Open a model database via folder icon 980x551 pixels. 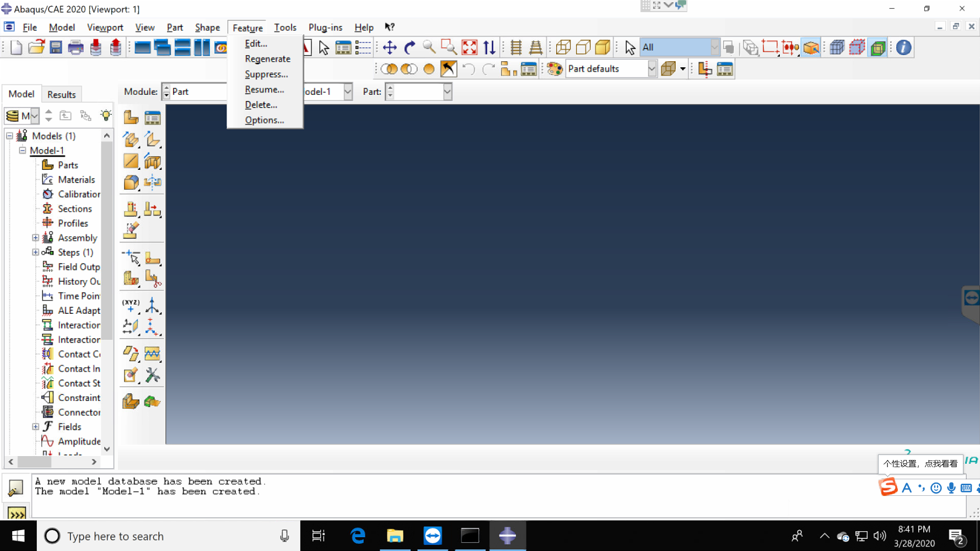[x=36, y=47]
